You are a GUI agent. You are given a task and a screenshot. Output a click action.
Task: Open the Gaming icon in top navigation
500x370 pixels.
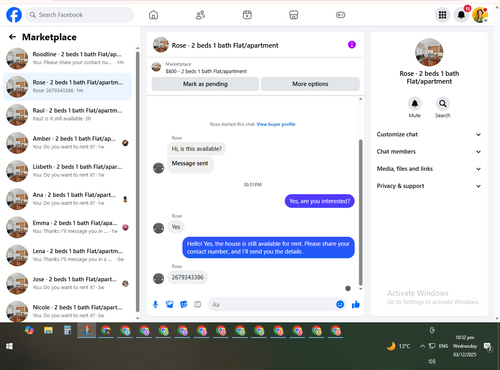pos(340,15)
